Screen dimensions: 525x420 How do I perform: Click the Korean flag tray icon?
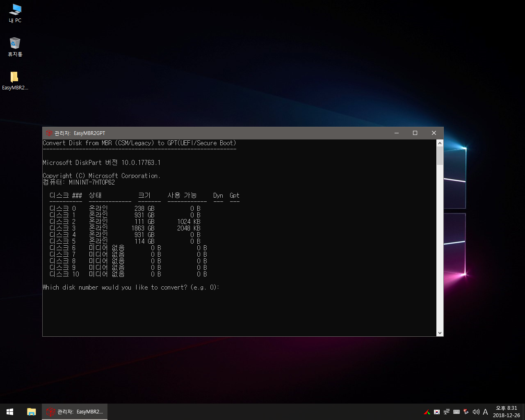(x=437, y=412)
